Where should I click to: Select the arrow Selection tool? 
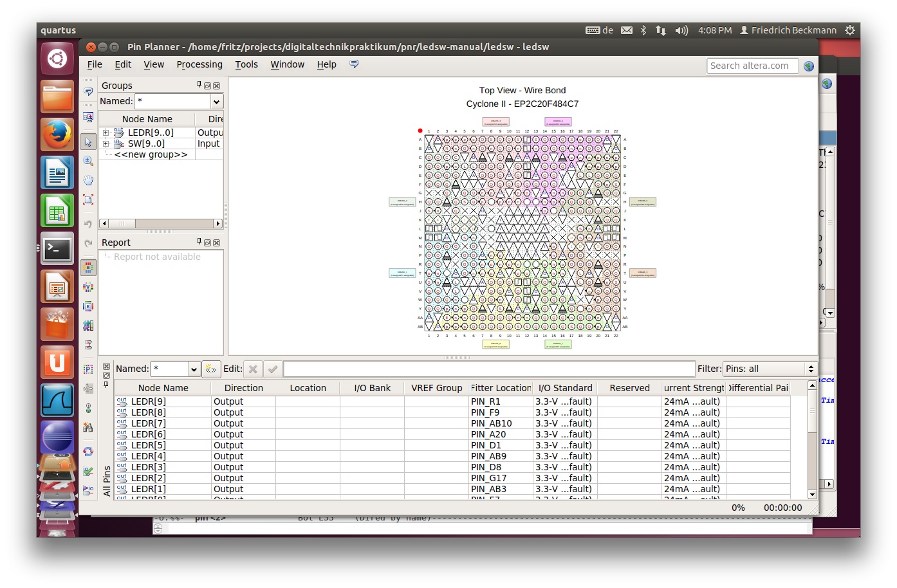(x=88, y=142)
